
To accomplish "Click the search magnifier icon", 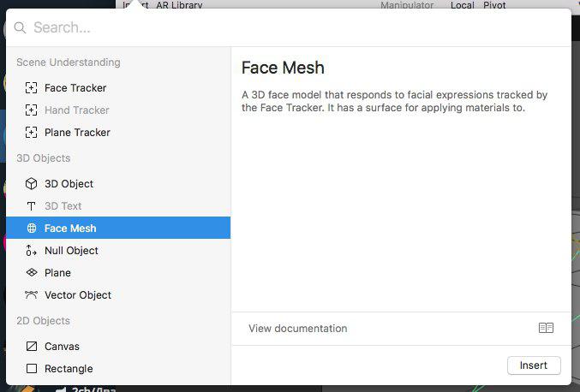I will click(x=20, y=27).
